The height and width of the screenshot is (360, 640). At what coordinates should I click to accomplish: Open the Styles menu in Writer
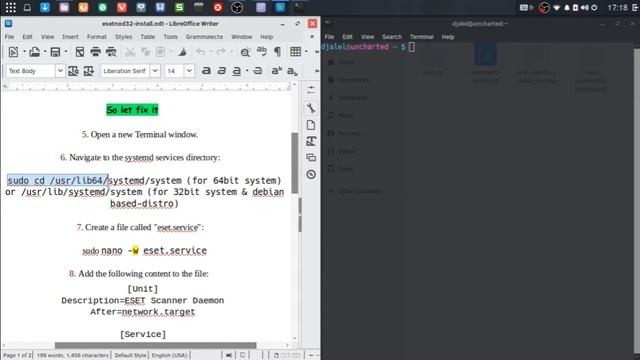click(123, 37)
